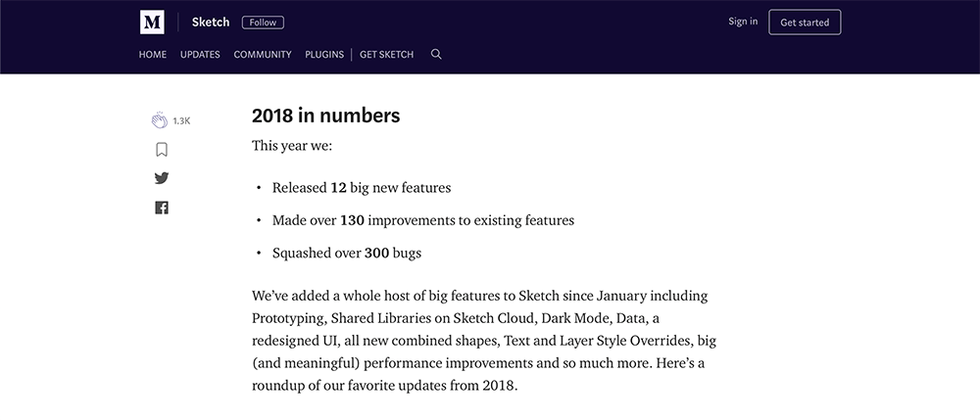This screenshot has height=420, width=980.
Task: Bookmark this story
Action: pos(162,150)
